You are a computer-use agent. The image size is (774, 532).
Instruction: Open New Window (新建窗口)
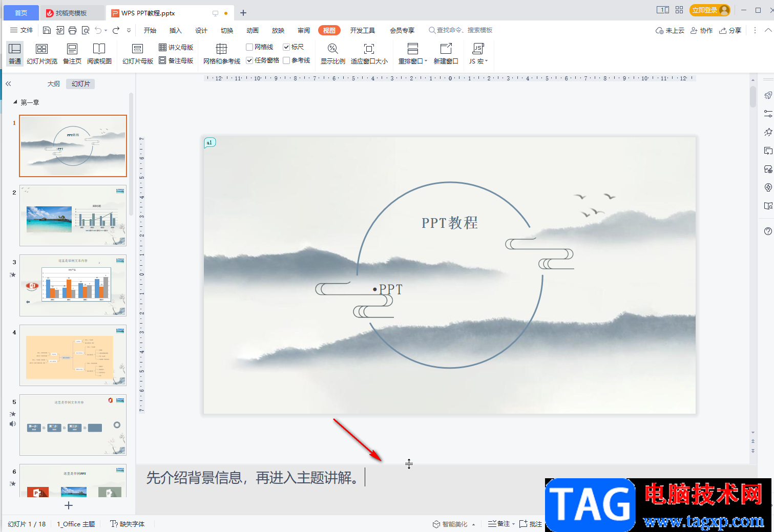tap(446, 54)
